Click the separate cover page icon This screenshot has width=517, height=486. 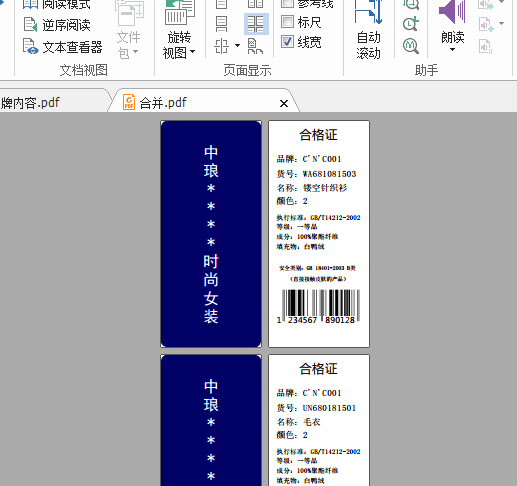pyautogui.click(x=255, y=46)
